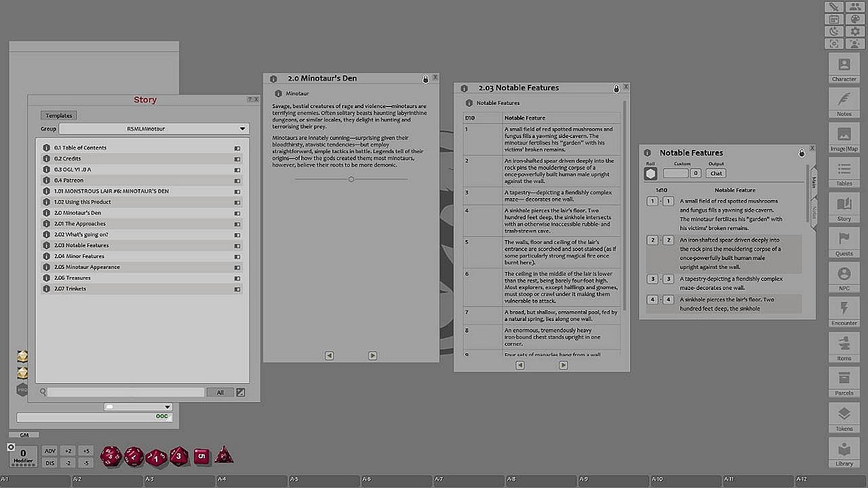Open the Group dropdown showing RSMLMinotaur
The width and height of the screenshot is (868, 488).
(154, 129)
